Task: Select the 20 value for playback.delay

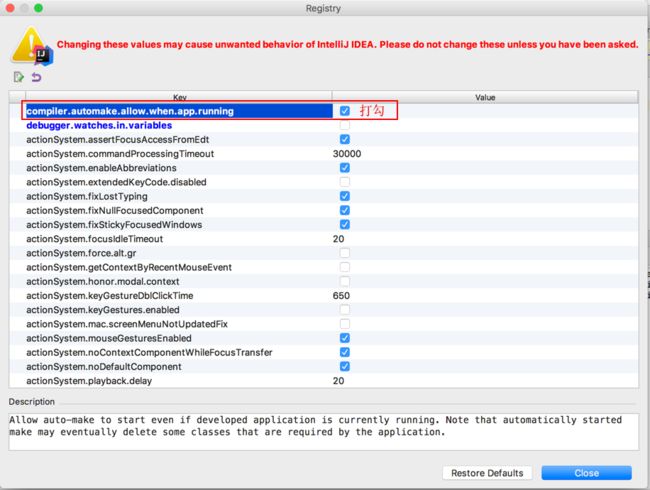Action: pyautogui.click(x=338, y=381)
